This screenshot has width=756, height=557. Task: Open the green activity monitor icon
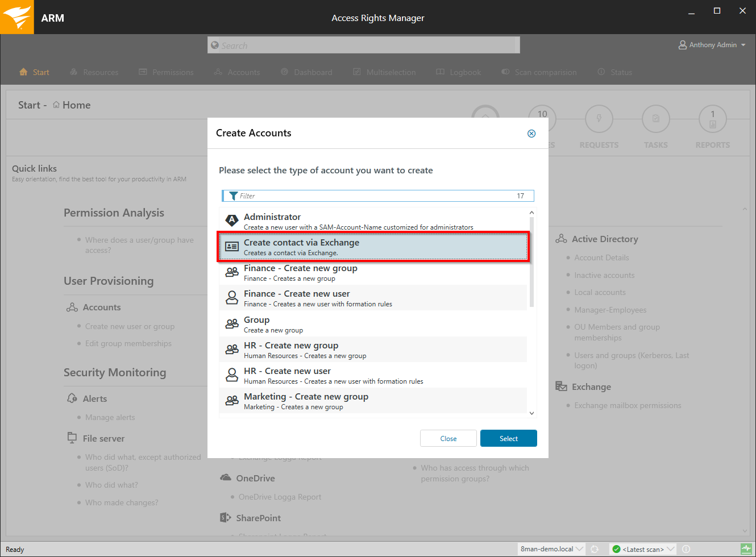pos(746,549)
